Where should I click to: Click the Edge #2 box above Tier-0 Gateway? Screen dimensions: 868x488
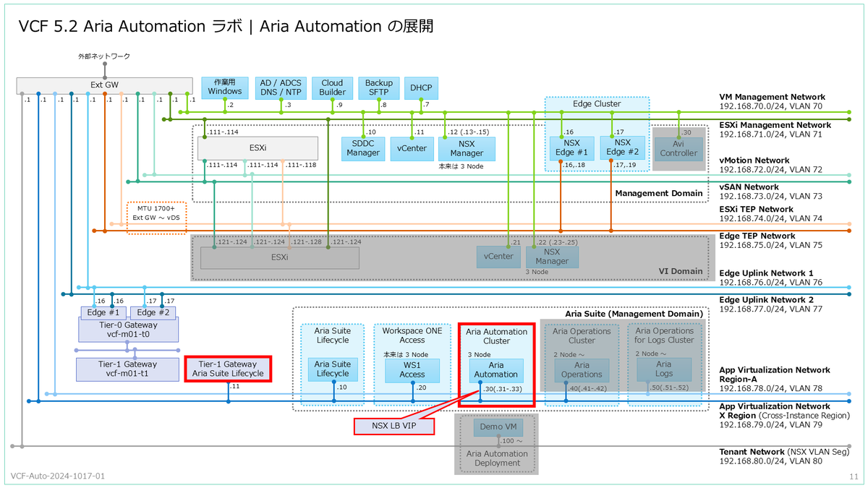(x=153, y=312)
